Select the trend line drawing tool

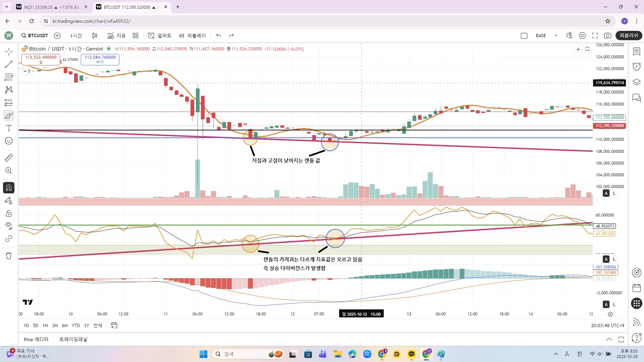[x=9, y=64]
